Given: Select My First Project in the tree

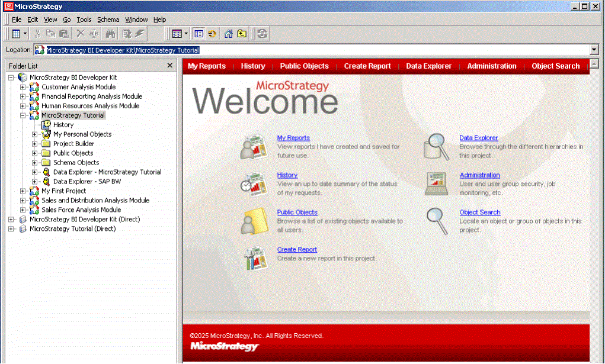Looking at the screenshot, I should [x=63, y=191].
